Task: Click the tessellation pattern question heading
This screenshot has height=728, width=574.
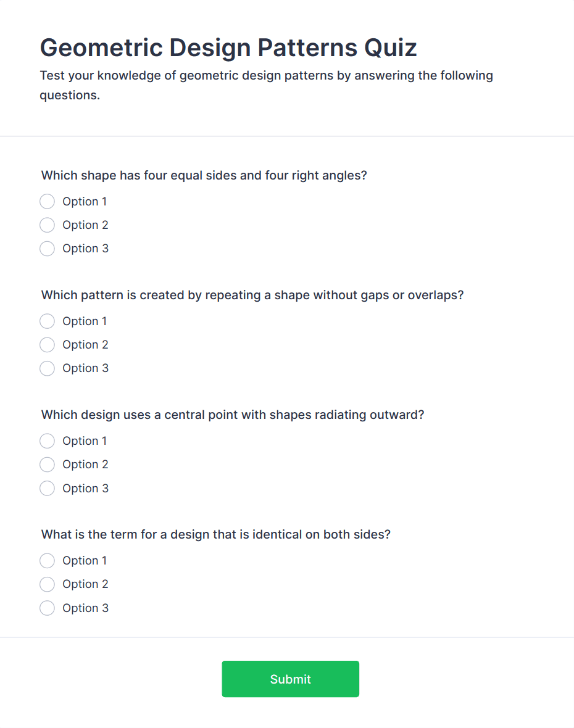Action: pos(252,295)
